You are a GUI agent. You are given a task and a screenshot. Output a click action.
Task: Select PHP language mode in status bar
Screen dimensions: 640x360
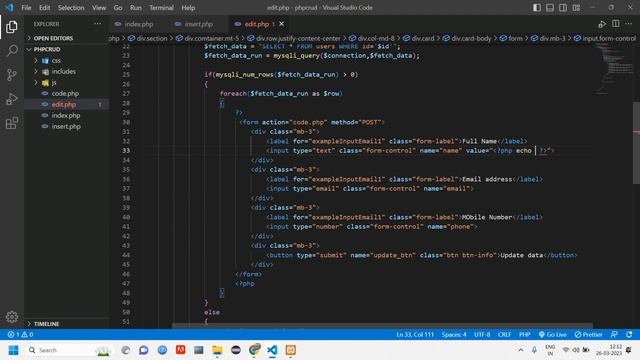tap(524, 334)
